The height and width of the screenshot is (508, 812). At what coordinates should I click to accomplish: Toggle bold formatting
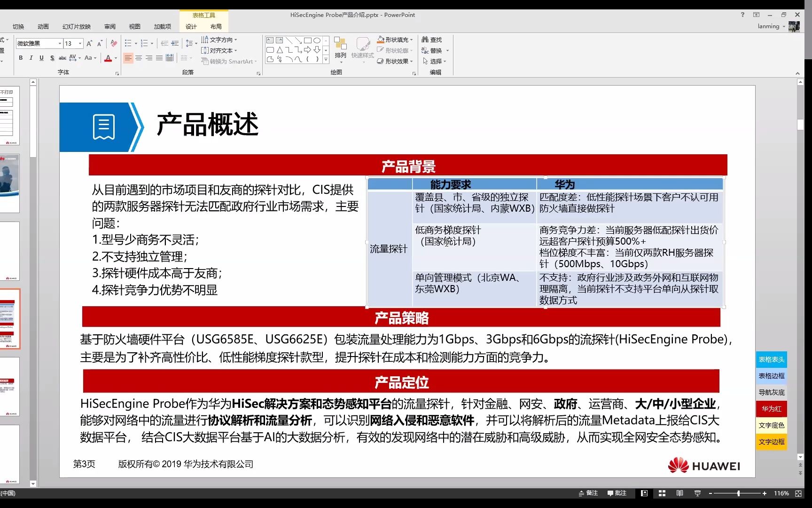tap(20, 57)
